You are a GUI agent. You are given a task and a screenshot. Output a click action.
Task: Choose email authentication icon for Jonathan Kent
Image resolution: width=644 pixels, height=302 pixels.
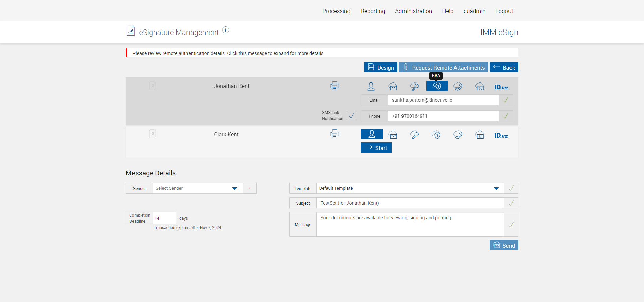coord(393,87)
